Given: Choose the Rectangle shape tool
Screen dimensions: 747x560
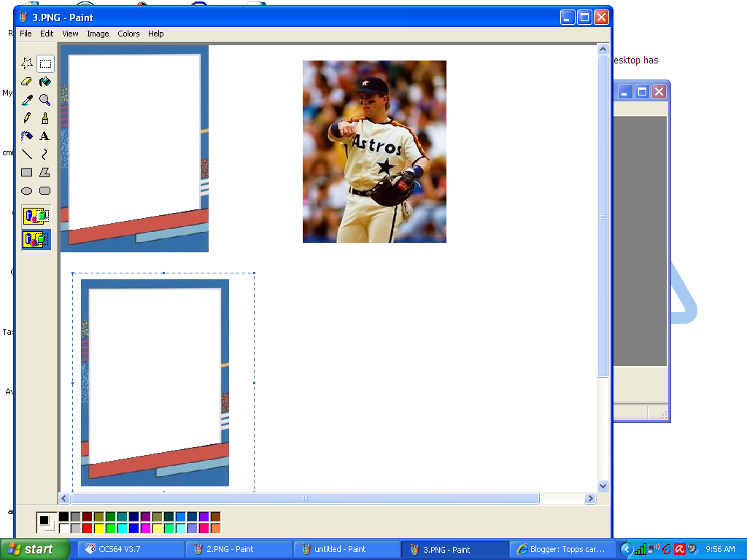Looking at the screenshot, I should (x=27, y=172).
